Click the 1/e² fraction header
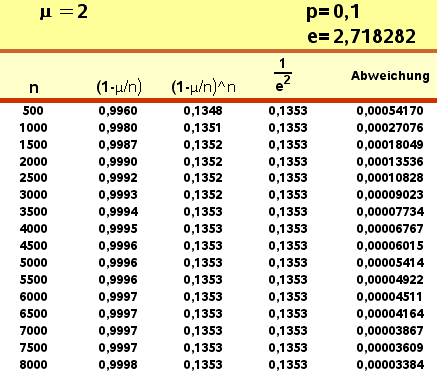Image resolution: width=437 pixels, height=373 pixels. coord(283,75)
